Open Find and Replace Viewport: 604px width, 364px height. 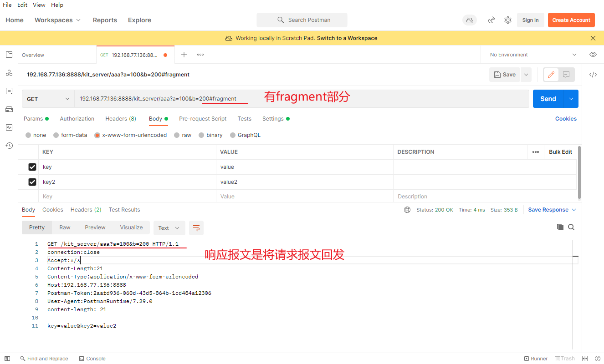[44, 359]
